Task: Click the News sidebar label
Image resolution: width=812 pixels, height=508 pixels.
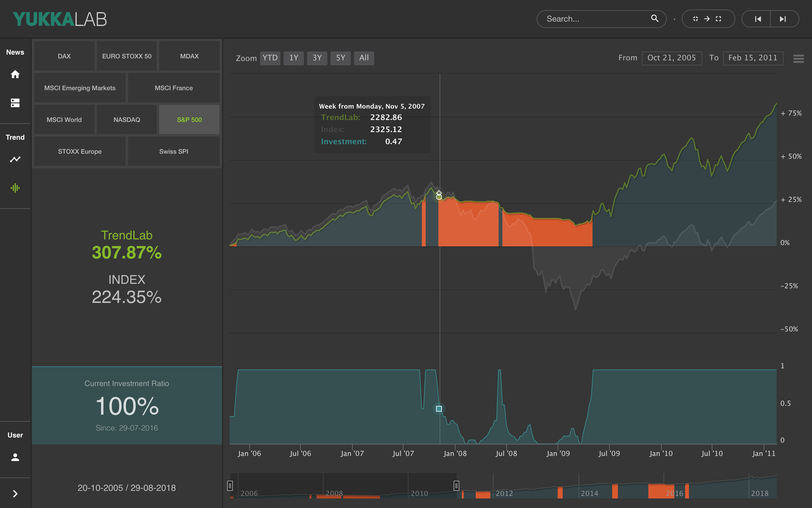Action: [x=15, y=52]
